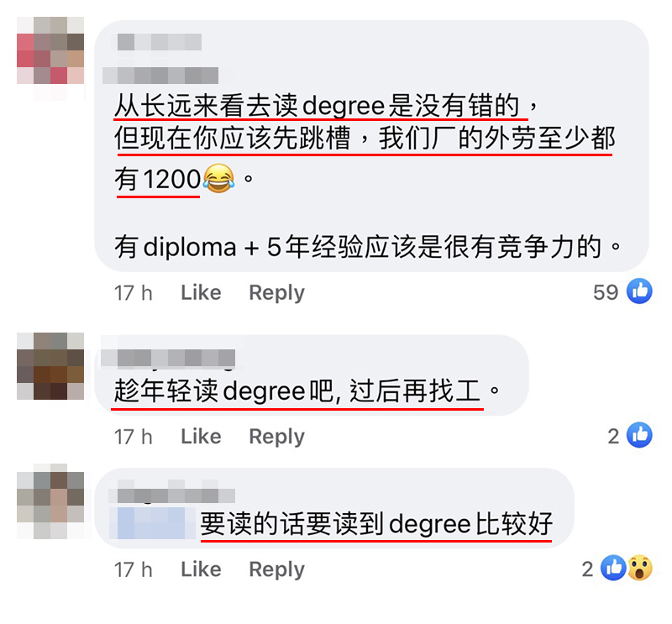Click the blue thumbs-up icon beside 59
This screenshot has width=672, height=624.
click(x=639, y=291)
